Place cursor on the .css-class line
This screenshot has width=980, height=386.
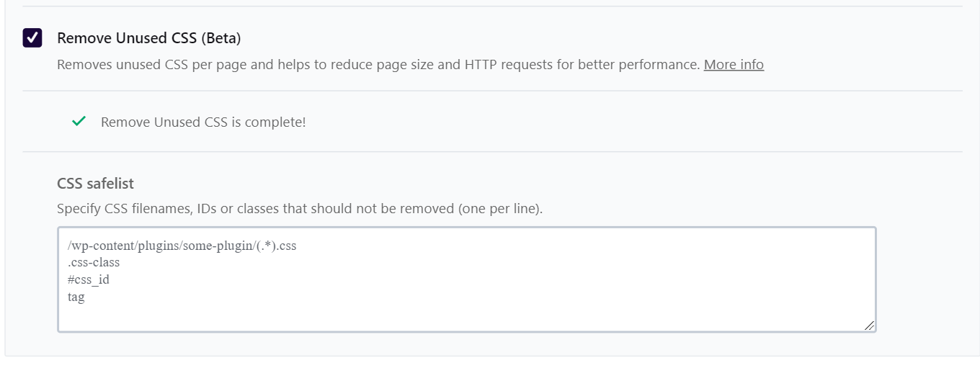point(94,263)
